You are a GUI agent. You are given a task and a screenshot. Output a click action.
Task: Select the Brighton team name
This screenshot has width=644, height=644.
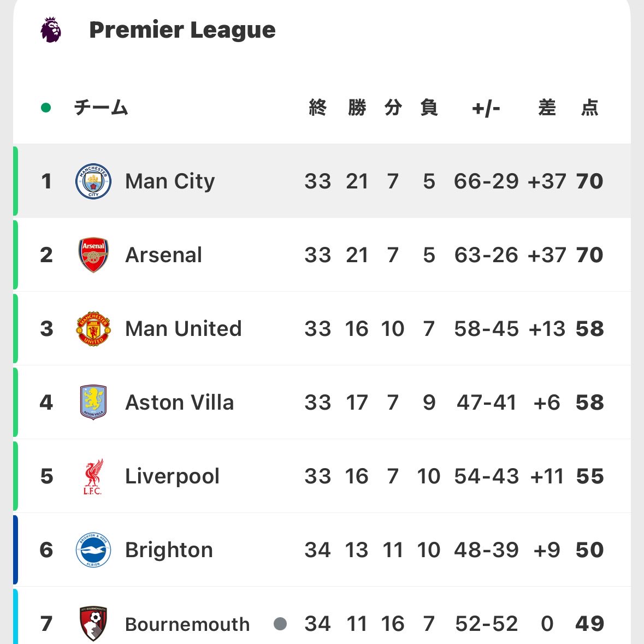(169, 550)
